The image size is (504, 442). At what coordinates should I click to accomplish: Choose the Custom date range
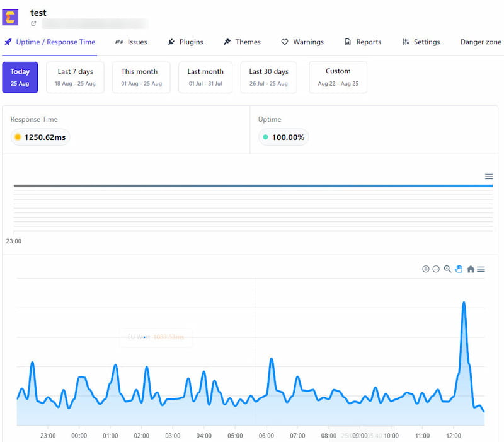pos(338,77)
